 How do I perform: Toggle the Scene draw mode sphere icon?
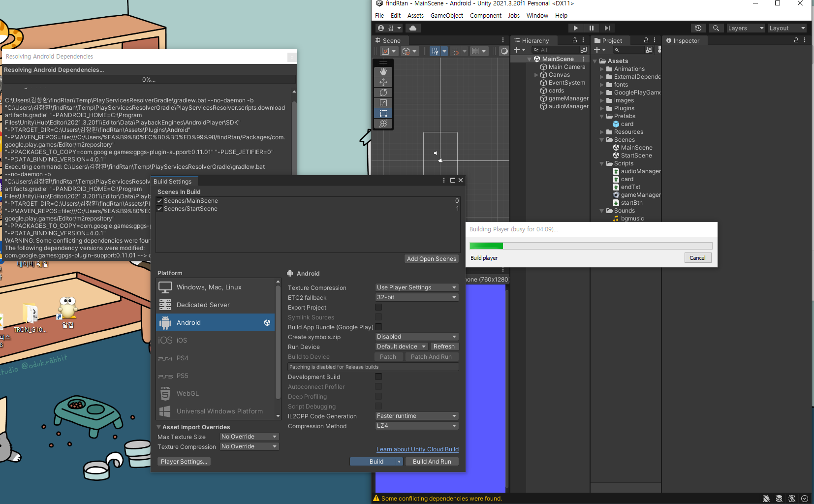point(504,51)
